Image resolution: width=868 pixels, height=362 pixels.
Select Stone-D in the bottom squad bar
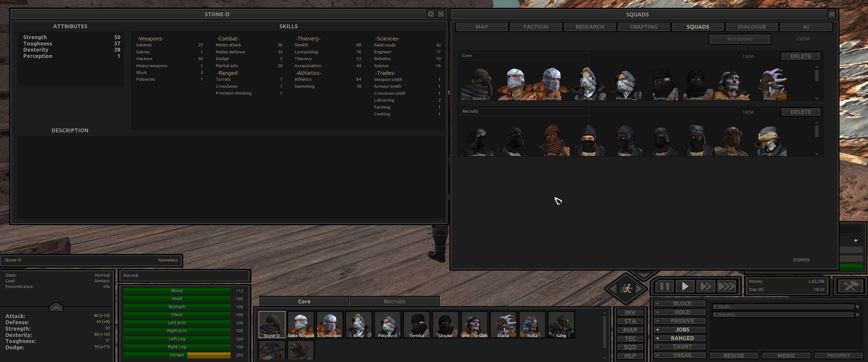click(272, 324)
